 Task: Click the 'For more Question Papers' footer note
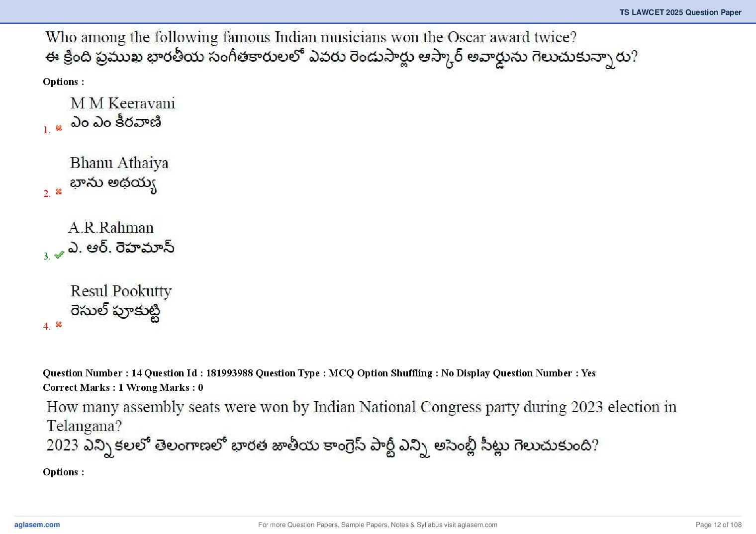click(x=378, y=525)
